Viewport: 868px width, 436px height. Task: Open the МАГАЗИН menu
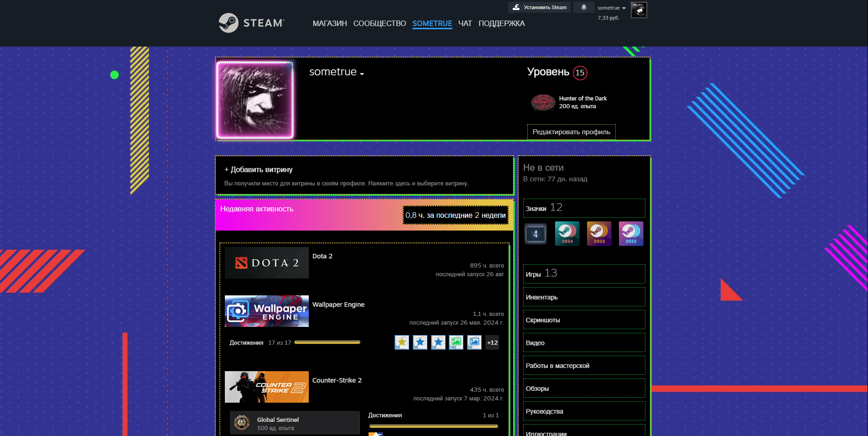click(330, 23)
